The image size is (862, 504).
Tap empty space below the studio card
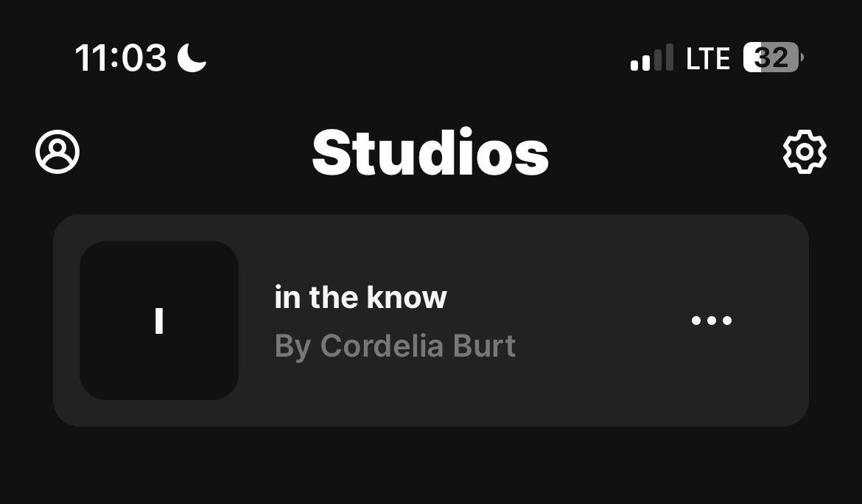click(x=431, y=468)
